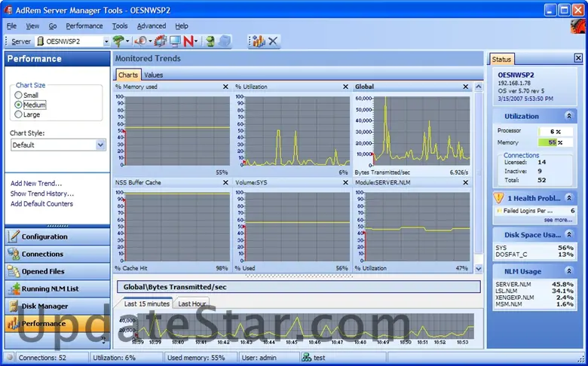This screenshot has width=588, height=366.
Task: Collapse the NLM Usage section
Action: (569, 271)
